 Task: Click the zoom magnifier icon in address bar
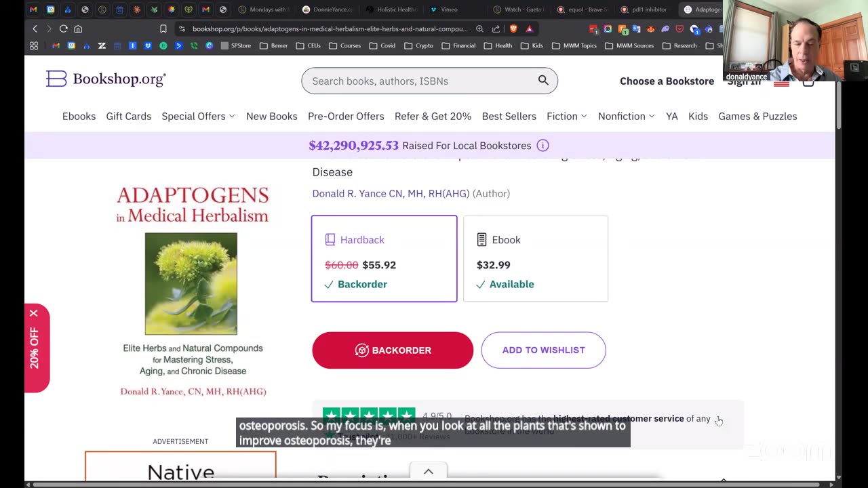tap(479, 28)
